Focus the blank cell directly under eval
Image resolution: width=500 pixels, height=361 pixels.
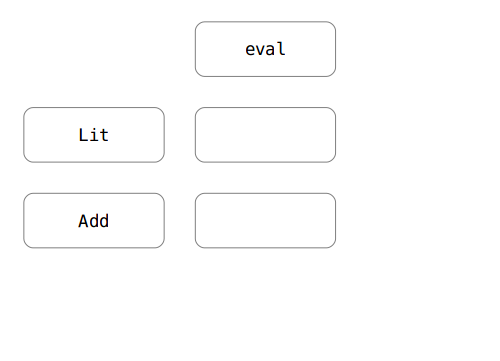[x=265, y=135]
